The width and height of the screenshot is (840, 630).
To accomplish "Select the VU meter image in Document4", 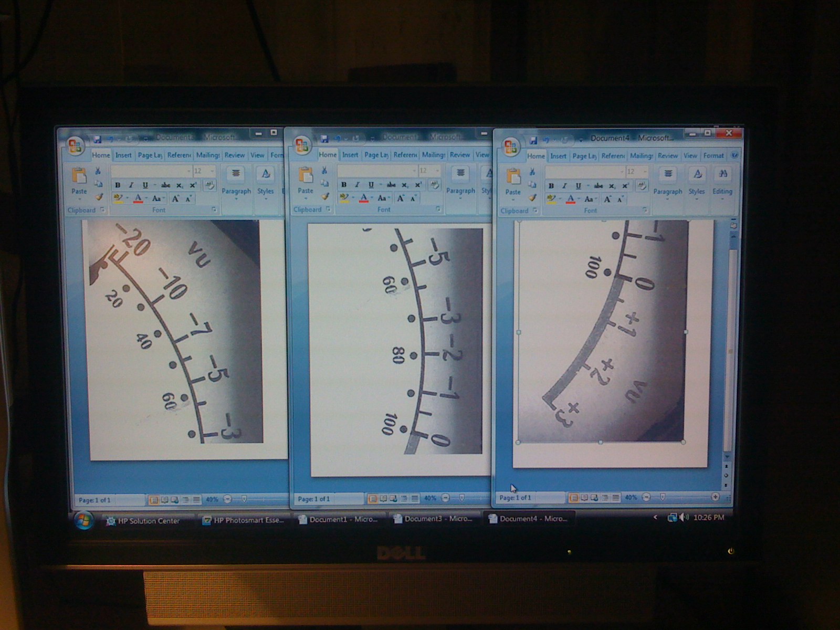I will pos(602,331).
